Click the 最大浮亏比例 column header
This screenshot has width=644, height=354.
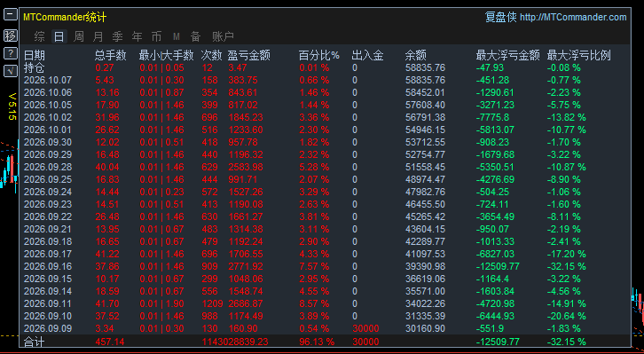pos(578,55)
